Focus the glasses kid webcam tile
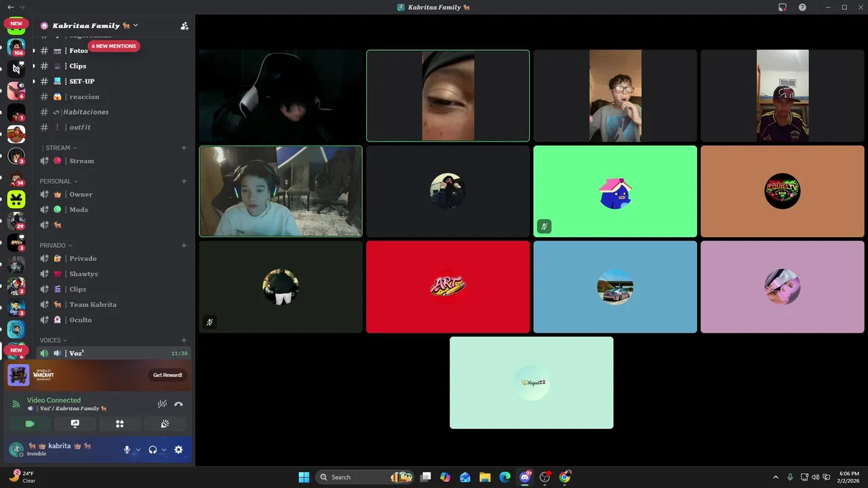Image resolution: width=868 pixels, height=488 pixels. (x=615, y=96)
